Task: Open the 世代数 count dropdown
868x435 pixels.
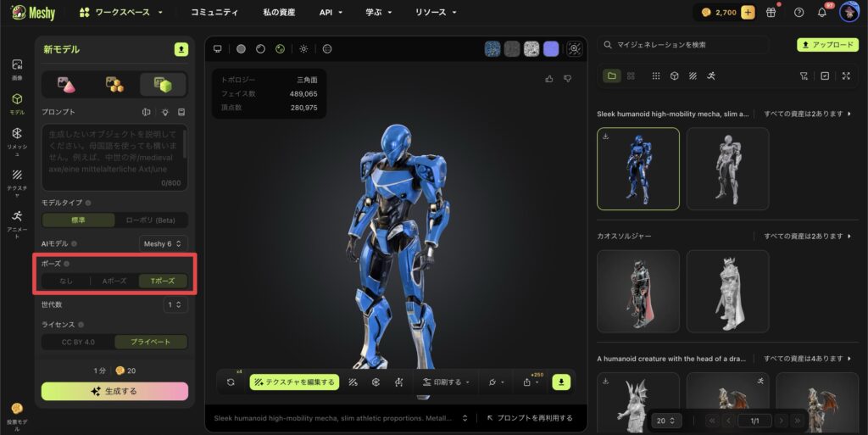Action: pyautogui.click(x=175, y=304)
